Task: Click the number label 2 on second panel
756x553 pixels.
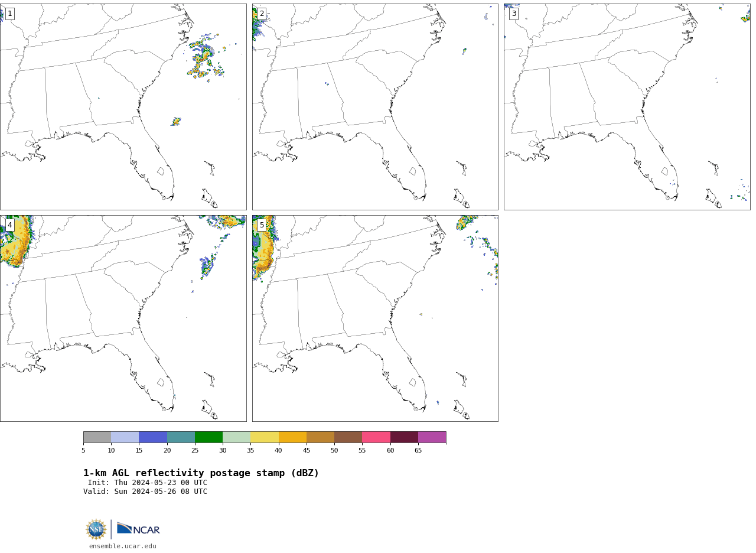Action: click(x=262, y=14)
